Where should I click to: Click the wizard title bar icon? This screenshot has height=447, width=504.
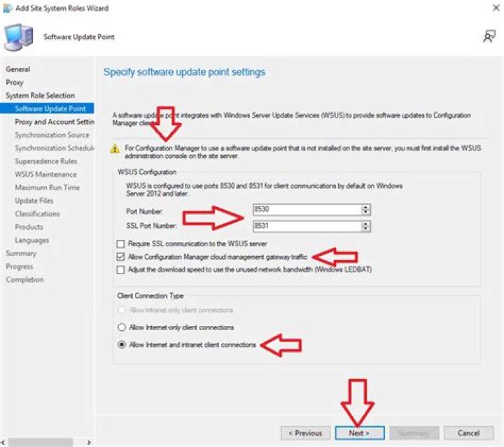point(7,8)
